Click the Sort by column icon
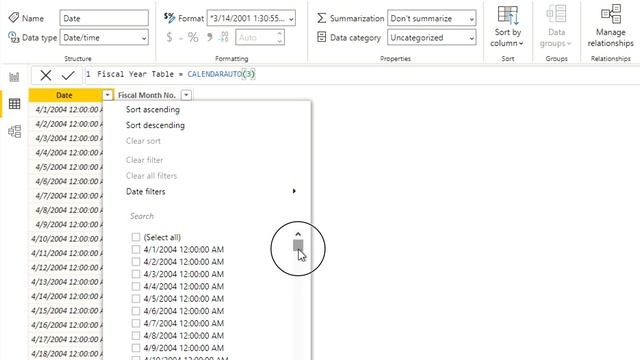This screenshot has height=360, width=640. [x=508, y=16]
